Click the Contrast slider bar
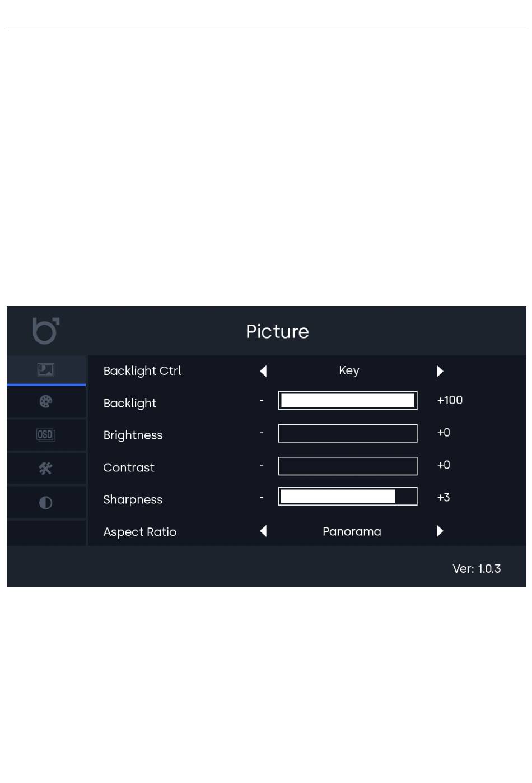This screenshot has height=783, width=532. 348,466
